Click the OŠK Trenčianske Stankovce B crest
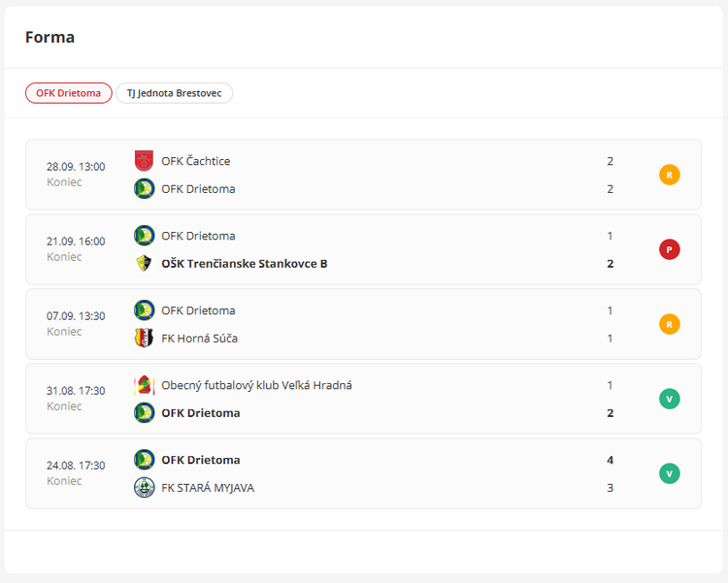 pyautogui.click(x=144, y=263)
